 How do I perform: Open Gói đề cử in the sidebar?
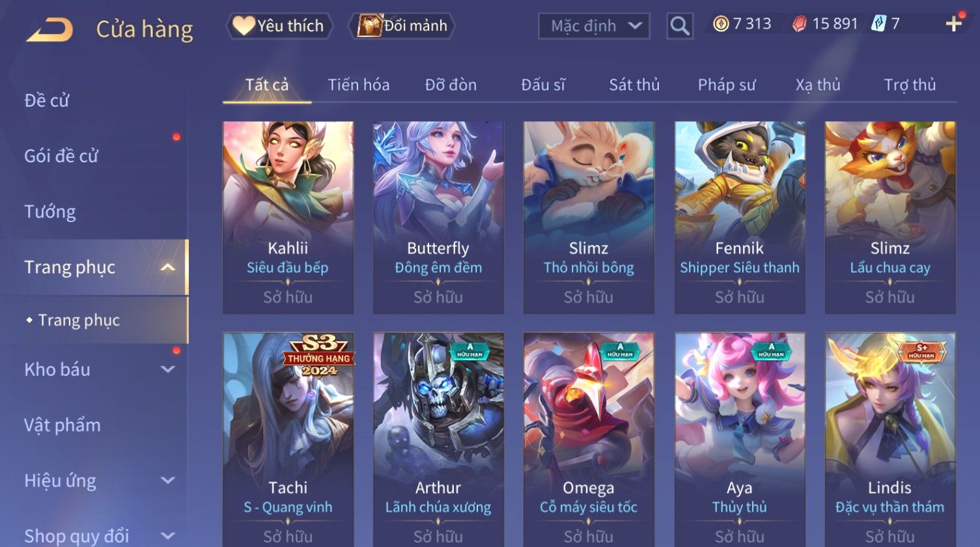(61, 156)
